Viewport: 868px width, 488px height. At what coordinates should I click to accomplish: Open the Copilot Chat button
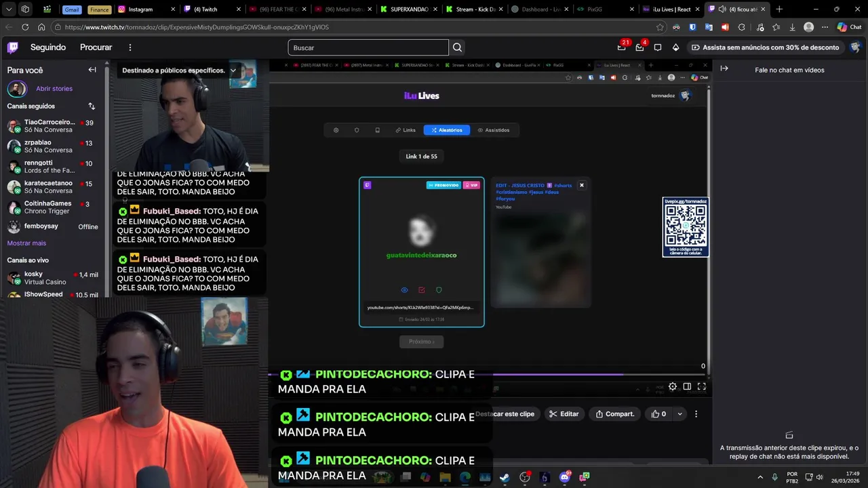pyautogui.click(x=850, y=27)
